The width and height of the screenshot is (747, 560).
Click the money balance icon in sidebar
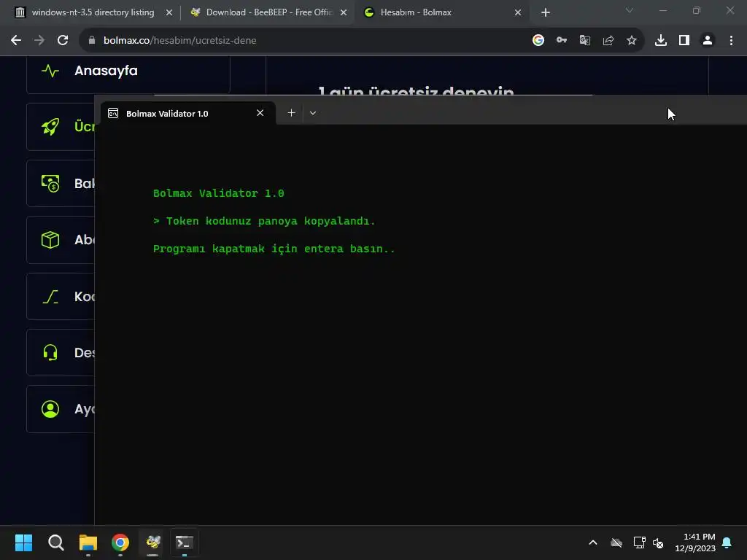50,183
